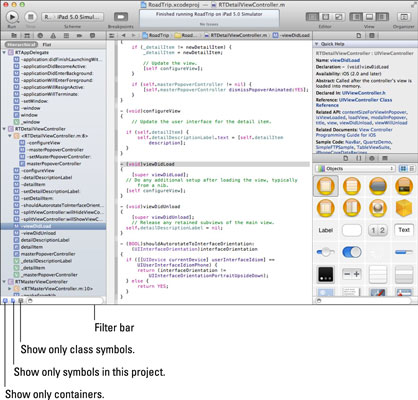
Task: Open the iPad 5.0 Simulator scheme popup
Action: (73, 17)
